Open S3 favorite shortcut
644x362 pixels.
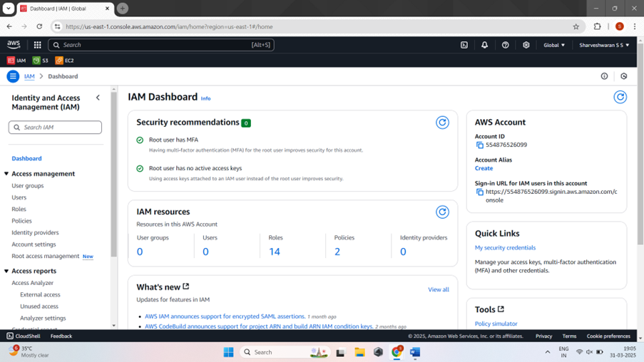coord(40,61)
